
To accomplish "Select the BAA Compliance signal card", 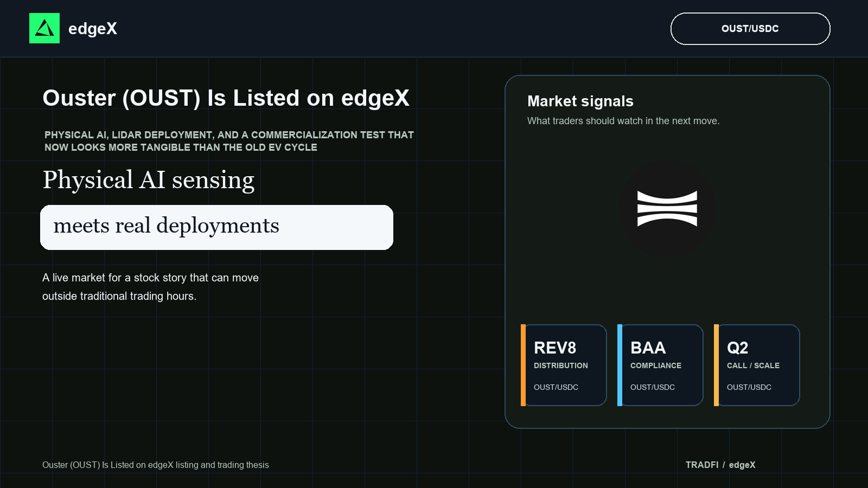I will [660, 365].
